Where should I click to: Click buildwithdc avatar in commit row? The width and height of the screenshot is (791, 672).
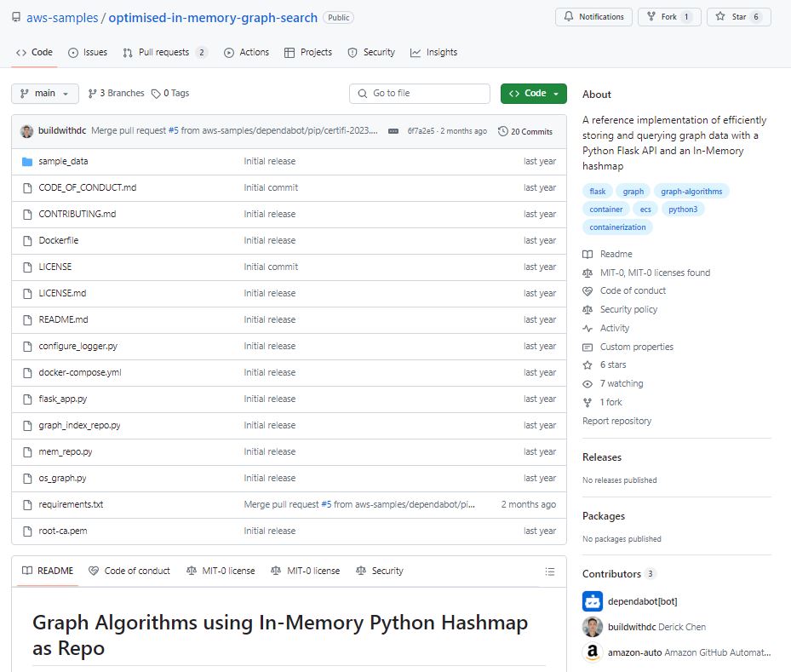(26, 131)
